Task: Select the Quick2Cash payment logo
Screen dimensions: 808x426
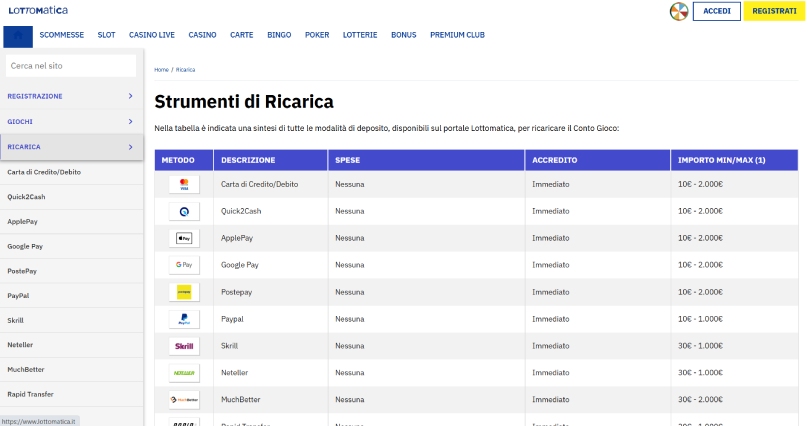Action: click(x=184, y=211)
